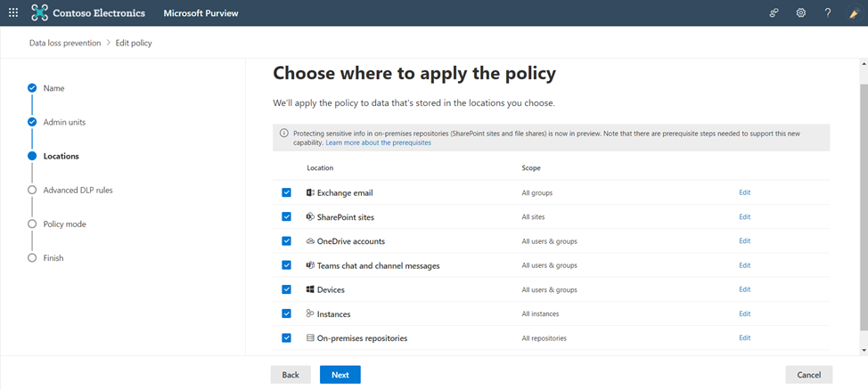Open the Advanced DLP rules step

(x=78, y=191)
